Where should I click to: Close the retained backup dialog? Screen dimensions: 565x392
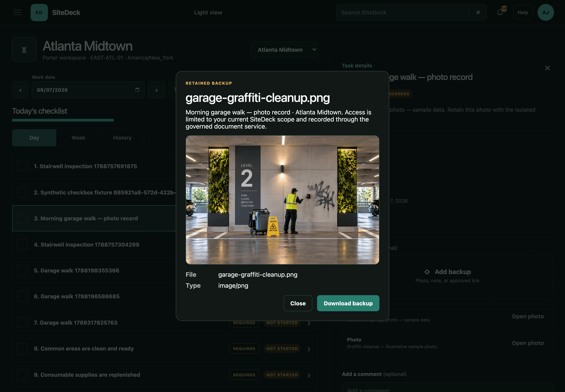(298, 303)
